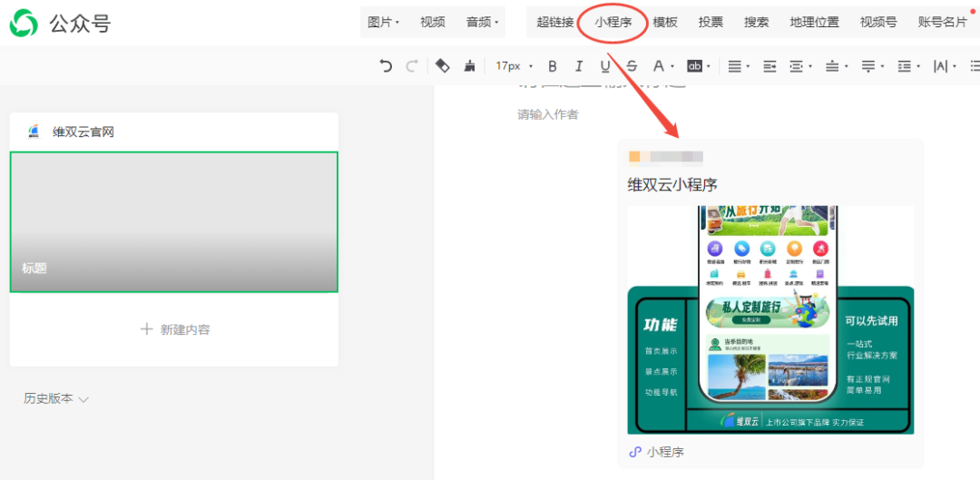Click the 公众号 title text
Viewport: 980px width, 480px height.
(x=80, y=24)
